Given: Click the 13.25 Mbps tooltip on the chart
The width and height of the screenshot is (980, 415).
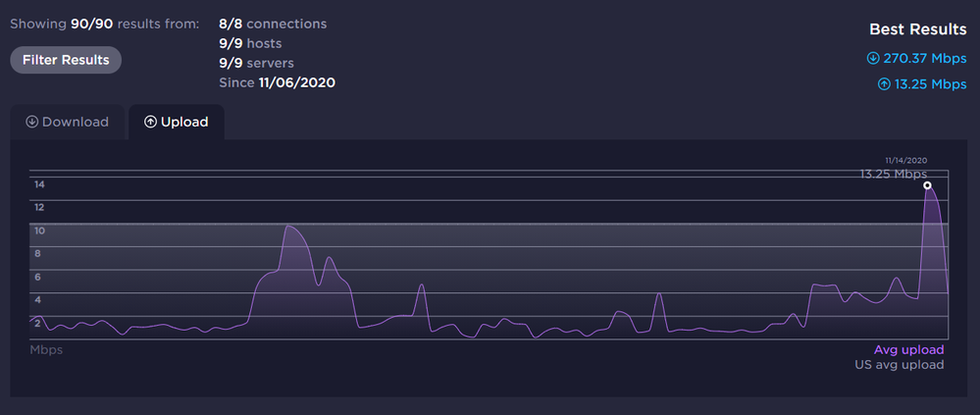Looking at the screenshot, I should point(894,174).
